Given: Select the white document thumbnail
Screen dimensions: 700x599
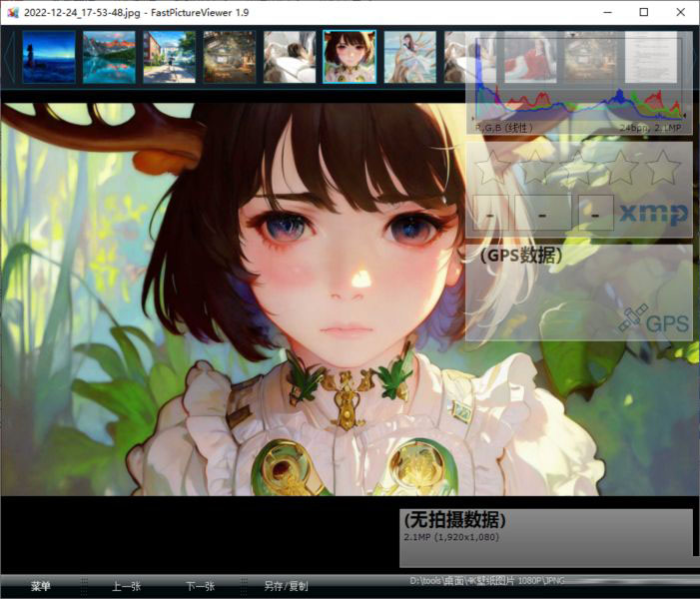Looking at the screenshot, I should [651, 57].
